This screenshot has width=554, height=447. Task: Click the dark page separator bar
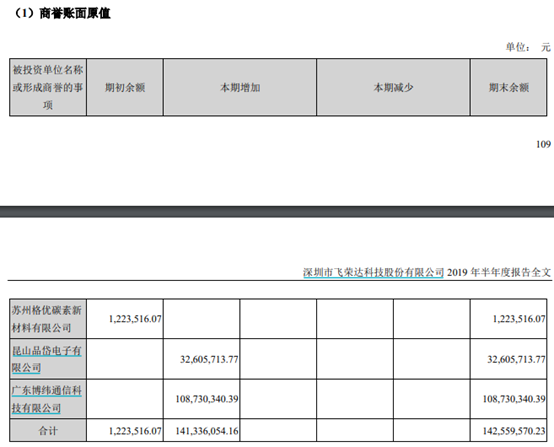(277, 212)
